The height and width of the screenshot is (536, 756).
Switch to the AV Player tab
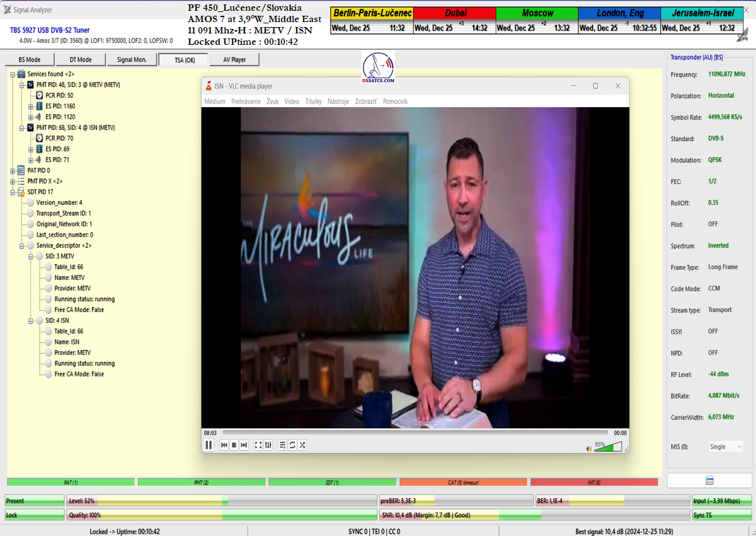pos(234,60)
